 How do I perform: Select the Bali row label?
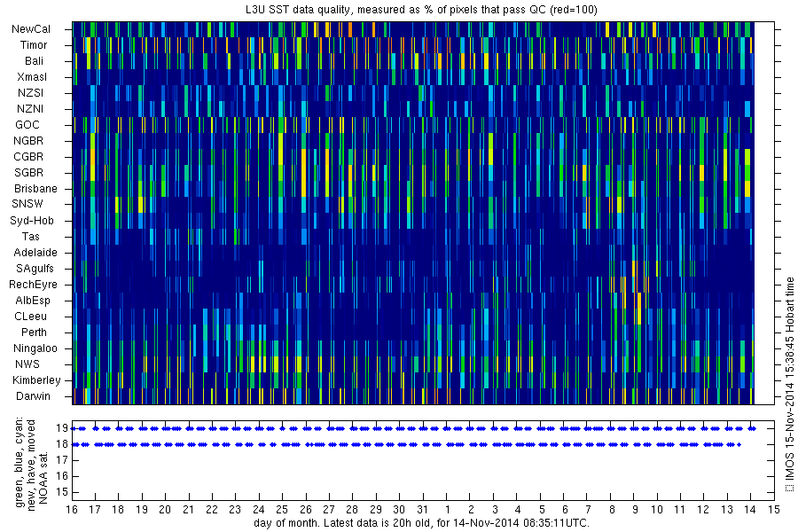34,61
